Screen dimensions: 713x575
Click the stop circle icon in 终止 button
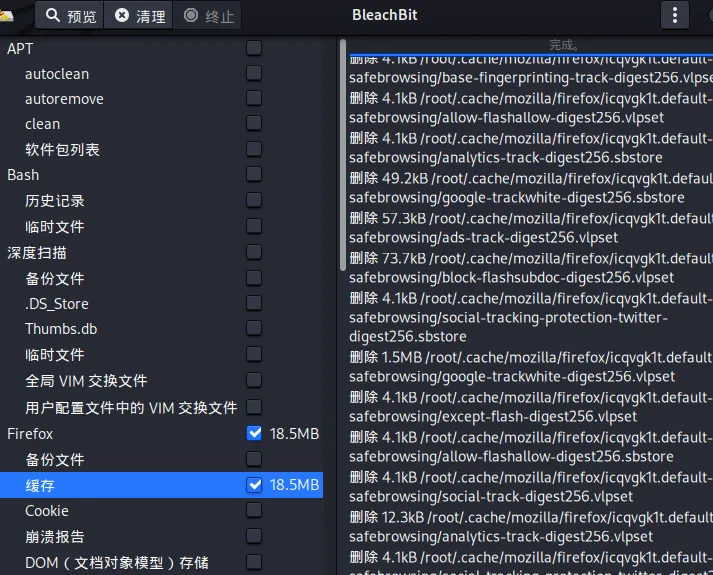pos(191,15)
